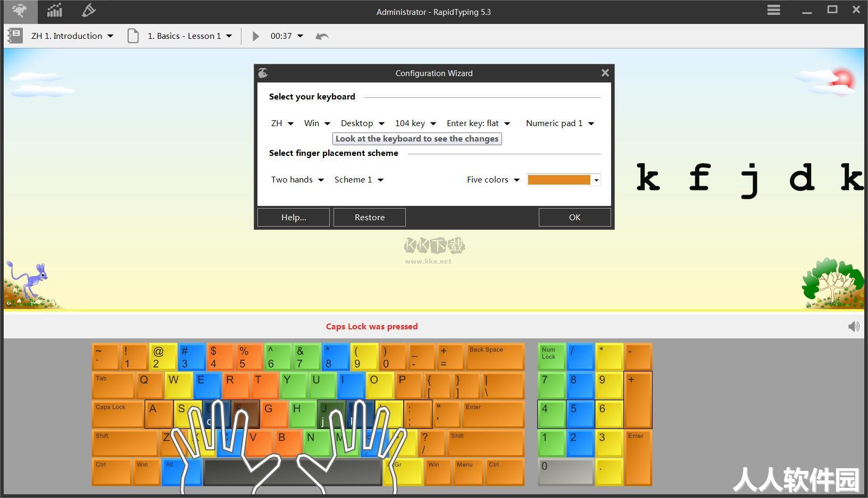This screenshot has height=498, width=868.
Task: Open the Enter key: flat dropdown
Action: 478,123
